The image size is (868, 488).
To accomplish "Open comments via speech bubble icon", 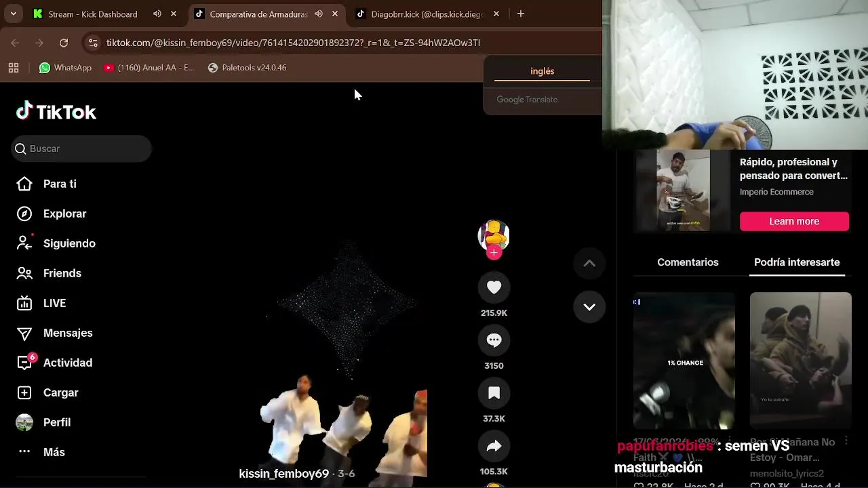I will tap(494, 340).
